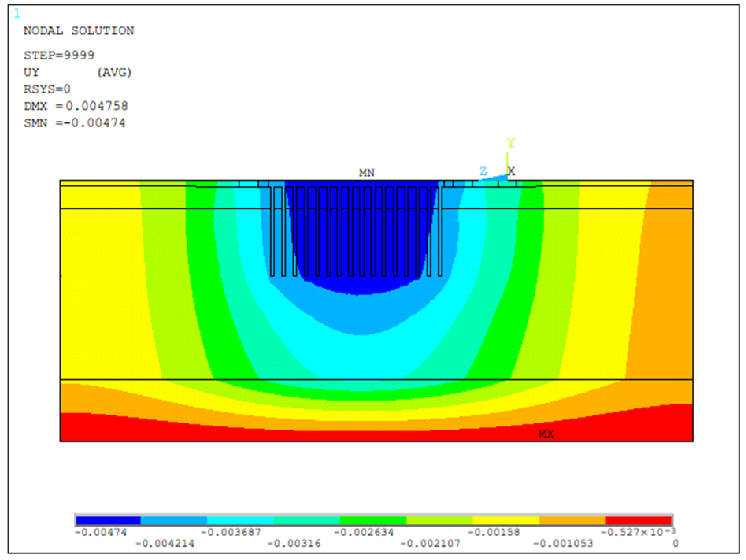746x560 pixels.
Task: Click the SMN =-0.00474 value
Action: pyautogui.click(x=74, y=123)
